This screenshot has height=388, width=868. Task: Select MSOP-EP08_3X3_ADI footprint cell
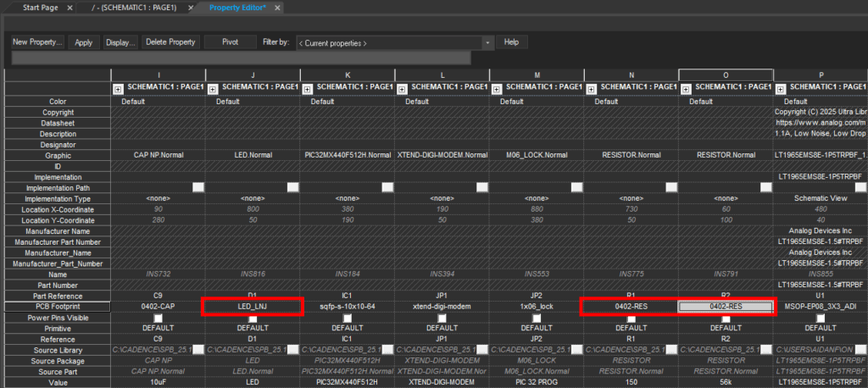[x=821, y=307]
